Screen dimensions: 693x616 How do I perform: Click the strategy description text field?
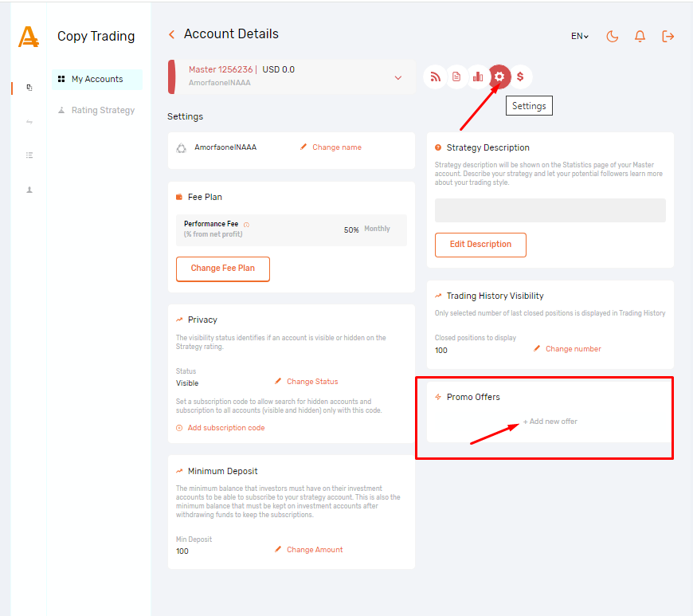pos(550,210)
